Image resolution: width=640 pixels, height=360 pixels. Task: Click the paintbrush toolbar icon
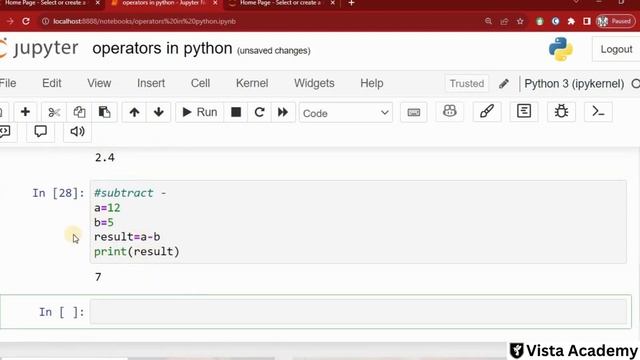(x=487, y=111)
